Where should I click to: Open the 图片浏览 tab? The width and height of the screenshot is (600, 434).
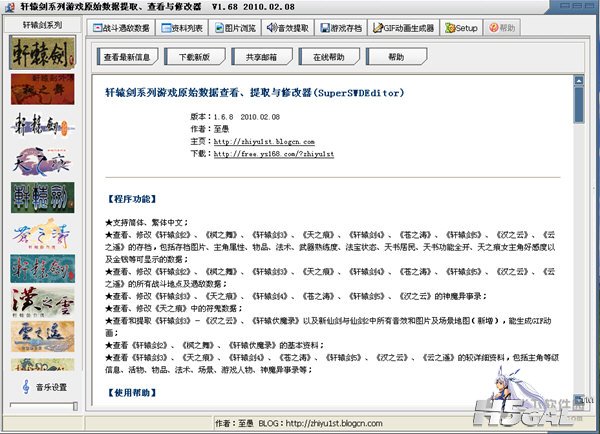[x=235, y=28]
